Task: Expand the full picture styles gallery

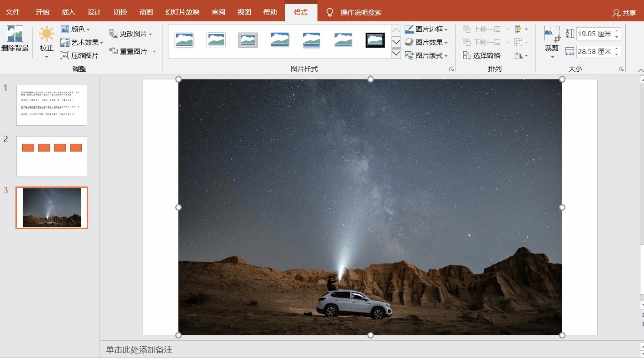Action: click(396, 53)
